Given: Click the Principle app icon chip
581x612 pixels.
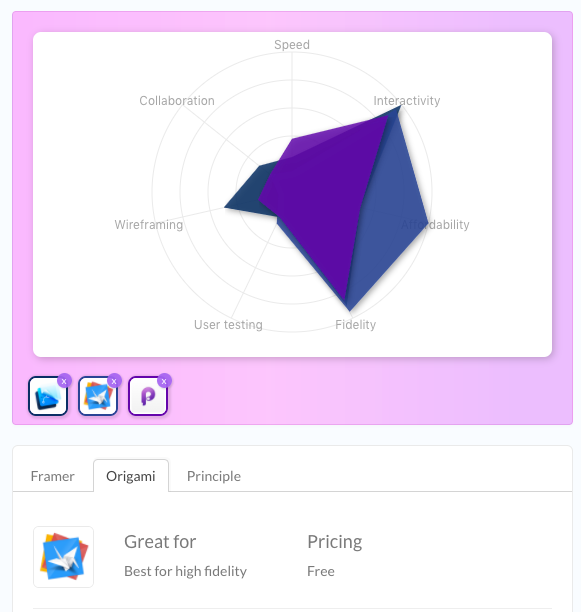Looking at the screenshot, I should [x=148, y=396].
